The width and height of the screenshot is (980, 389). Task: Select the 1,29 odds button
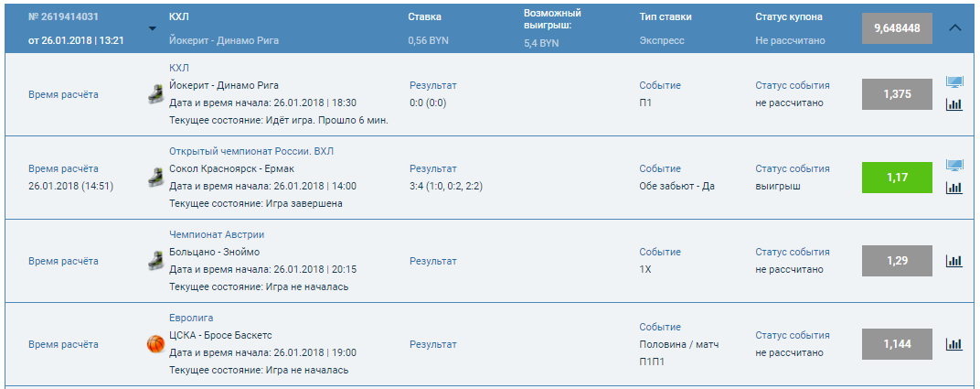897,261
